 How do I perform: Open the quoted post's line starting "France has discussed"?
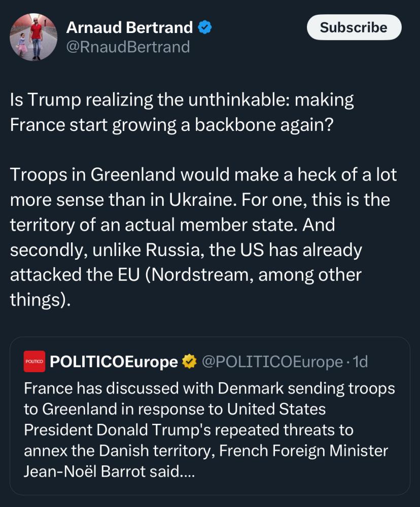209,389
